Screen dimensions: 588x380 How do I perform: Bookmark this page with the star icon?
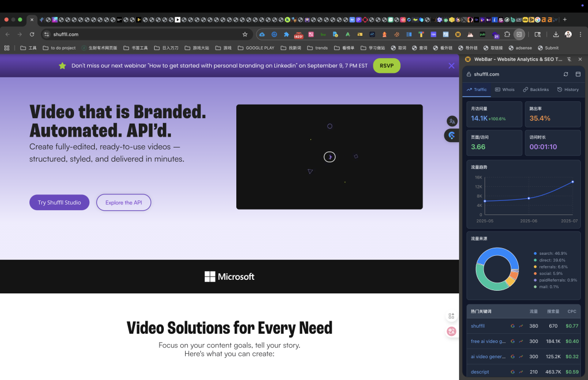[x=245, y=34]
